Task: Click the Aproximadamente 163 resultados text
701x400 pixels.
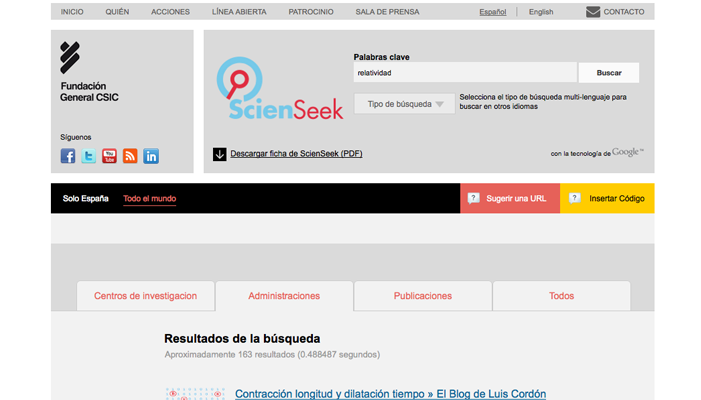Action: tap(272, 355)
